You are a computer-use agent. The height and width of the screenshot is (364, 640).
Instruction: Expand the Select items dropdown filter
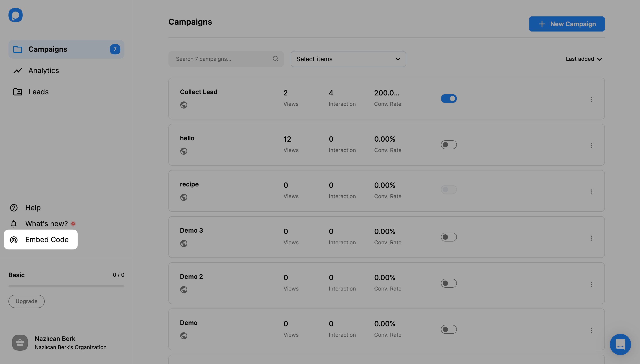point(348,59)
